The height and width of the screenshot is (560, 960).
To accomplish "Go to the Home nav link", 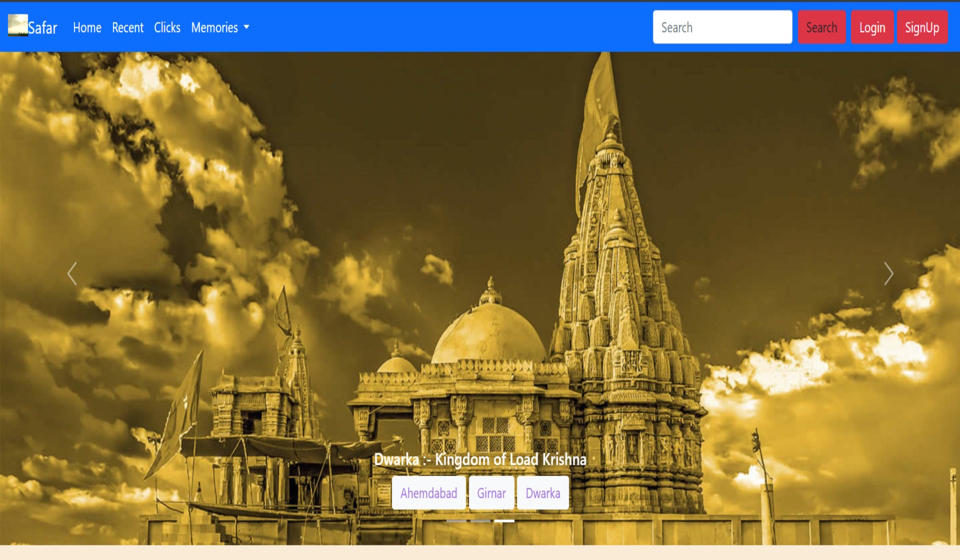I will pyautogui.click(x=87, y=27).
